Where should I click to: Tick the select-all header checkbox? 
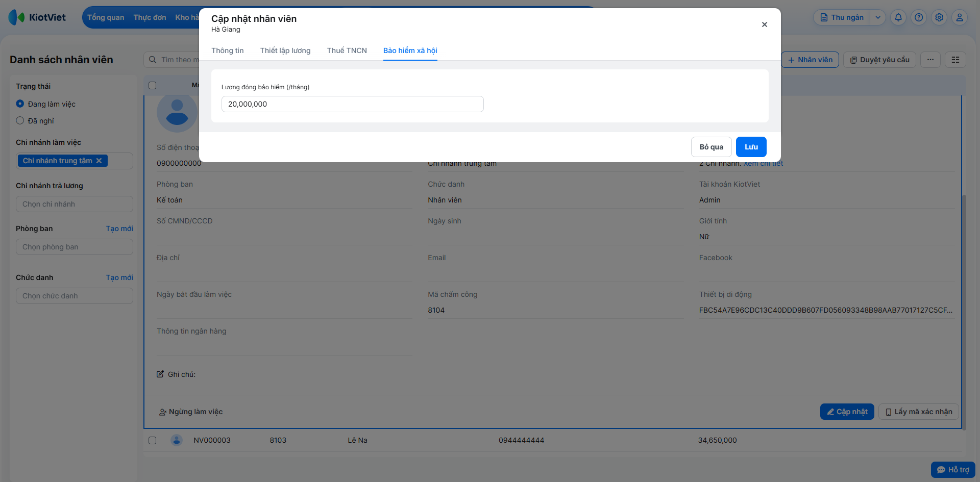point(152,85)
